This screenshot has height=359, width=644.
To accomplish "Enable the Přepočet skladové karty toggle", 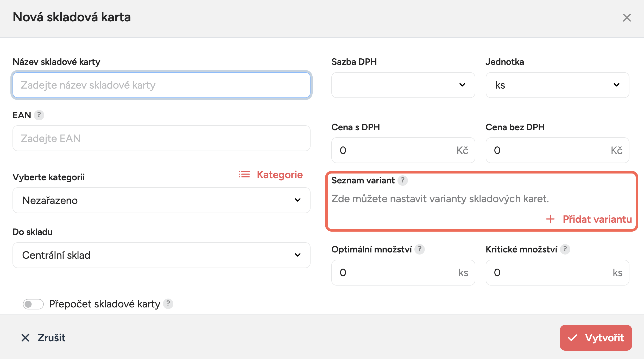I will pos(33,304).
